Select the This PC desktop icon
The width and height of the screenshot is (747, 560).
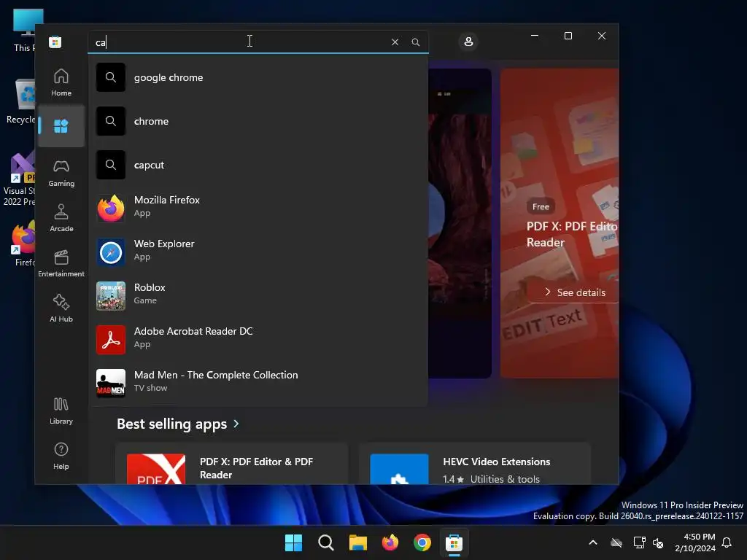tap(23, 31)
